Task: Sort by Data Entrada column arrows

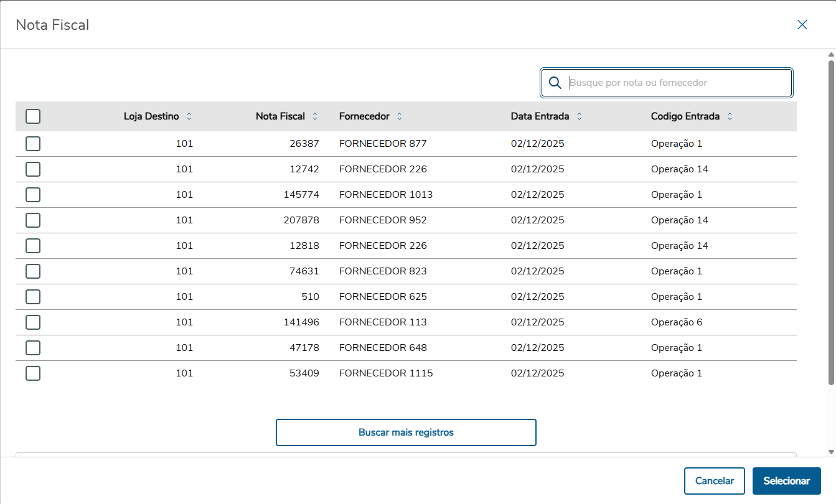Action: tap(580, 116)
